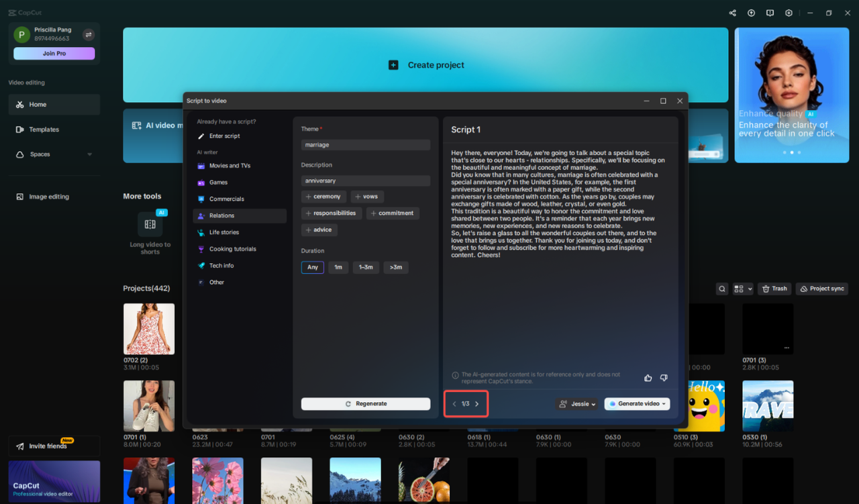Screen dimensions: 859x504
Task: Open the Home tab in sidebar
Action: [54, 105]
